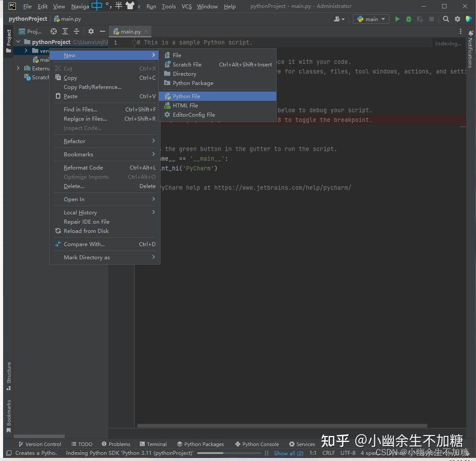Open IDE settings via the gear icon
This screenshot has height=461, width=476.
[x=456, y=19]
